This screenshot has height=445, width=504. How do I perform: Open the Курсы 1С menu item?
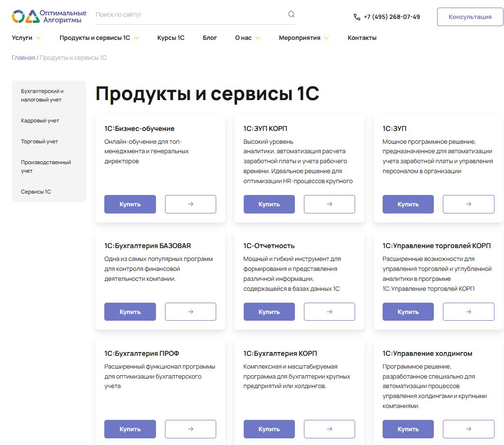tap(171, 37)
